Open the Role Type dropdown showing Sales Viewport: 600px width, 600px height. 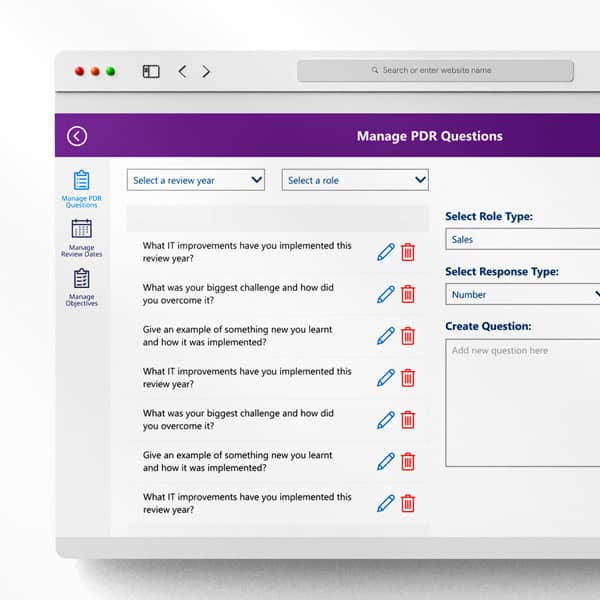(x=522, y=239)
